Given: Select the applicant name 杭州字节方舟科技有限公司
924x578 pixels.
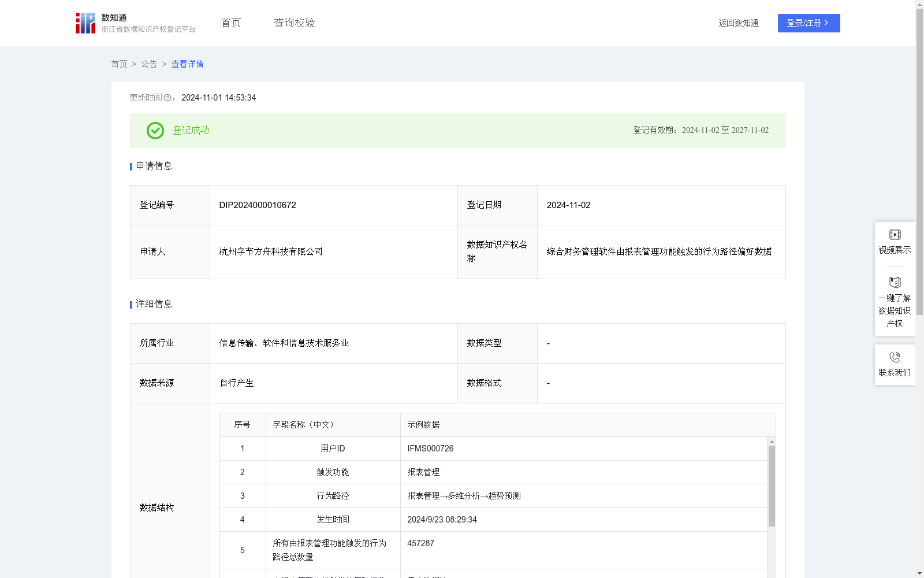Looking at the screenshot, I should (270, 251).
